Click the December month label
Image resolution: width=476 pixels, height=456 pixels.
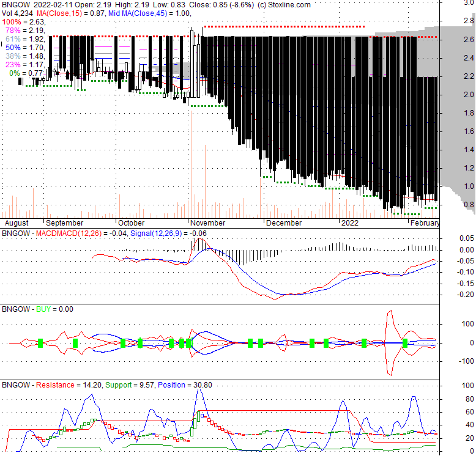pyautogui.click(x=284, y=223)
